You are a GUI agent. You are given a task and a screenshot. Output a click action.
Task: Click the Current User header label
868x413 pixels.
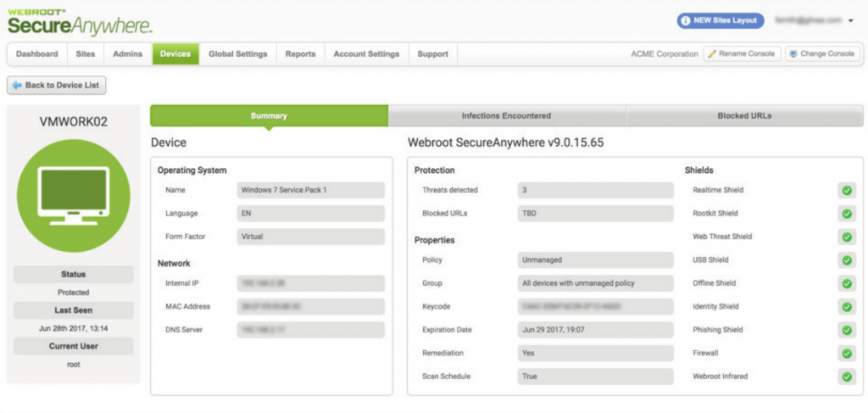pos(74,347)
